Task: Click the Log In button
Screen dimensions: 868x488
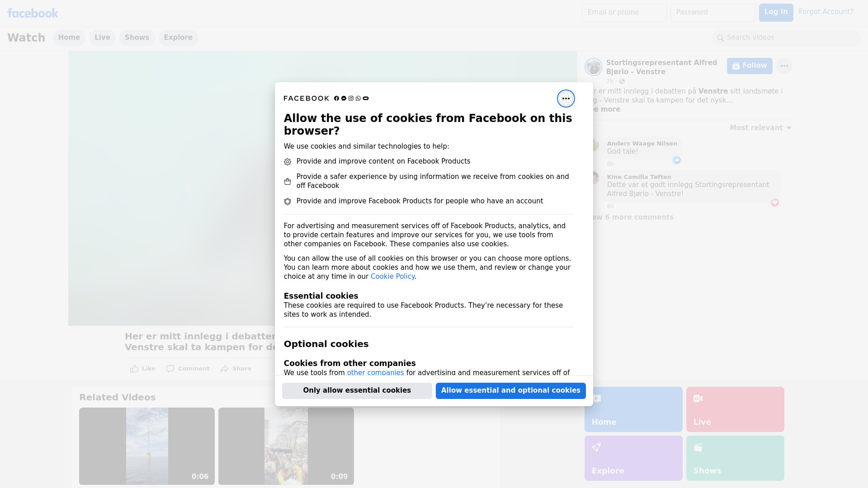Action: point(776,13)
